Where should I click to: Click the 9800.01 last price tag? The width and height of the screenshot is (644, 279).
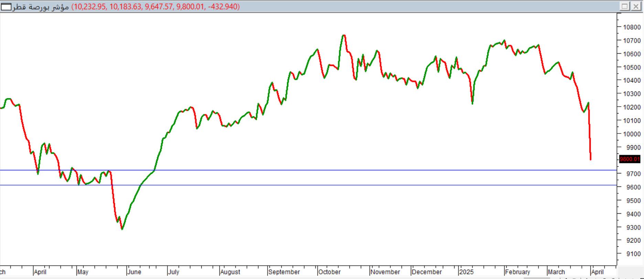pos(630,159)
